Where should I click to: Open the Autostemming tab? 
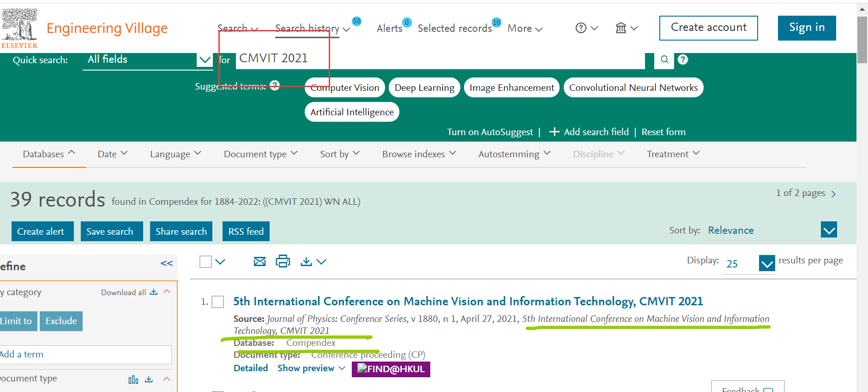pyautogui.click(x=514, y=154)
